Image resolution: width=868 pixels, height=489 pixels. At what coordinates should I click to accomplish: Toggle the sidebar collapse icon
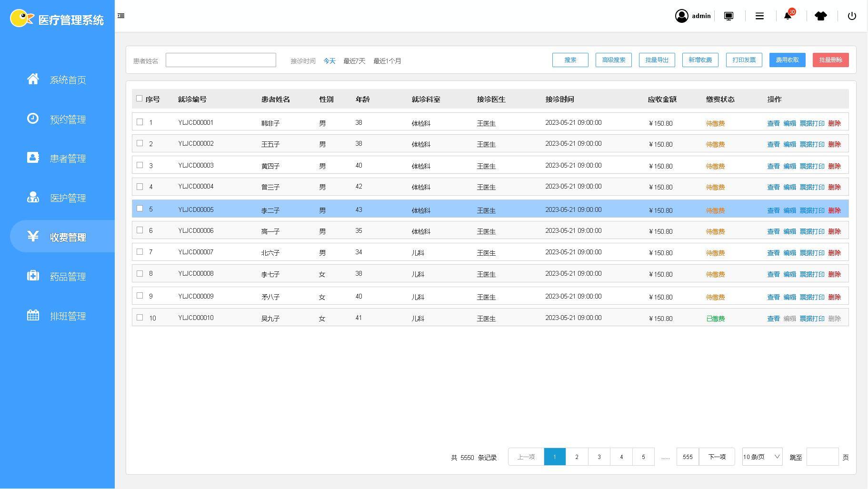pyautogui.click(x=121, y=16)
